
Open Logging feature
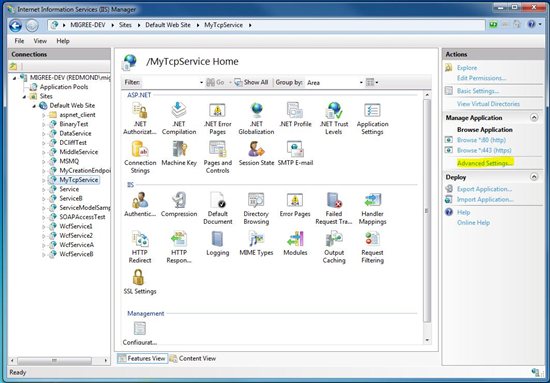pos(217,243)
